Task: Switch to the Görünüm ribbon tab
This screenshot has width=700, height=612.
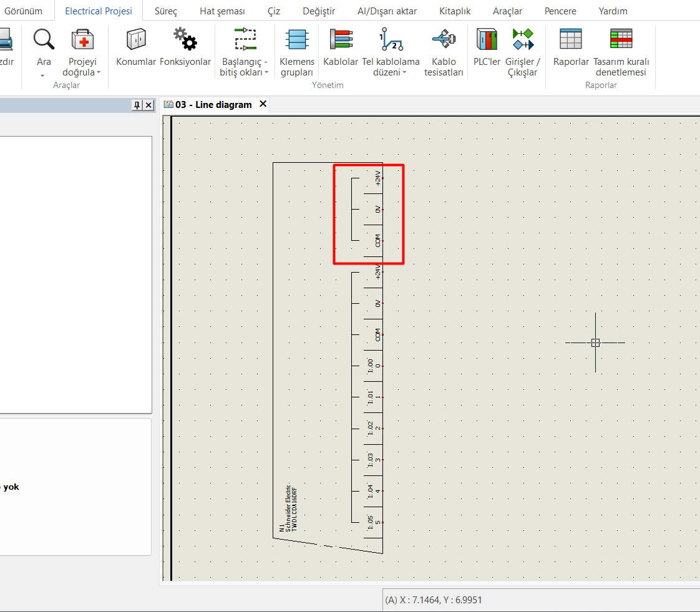Action: coord(23,11)
